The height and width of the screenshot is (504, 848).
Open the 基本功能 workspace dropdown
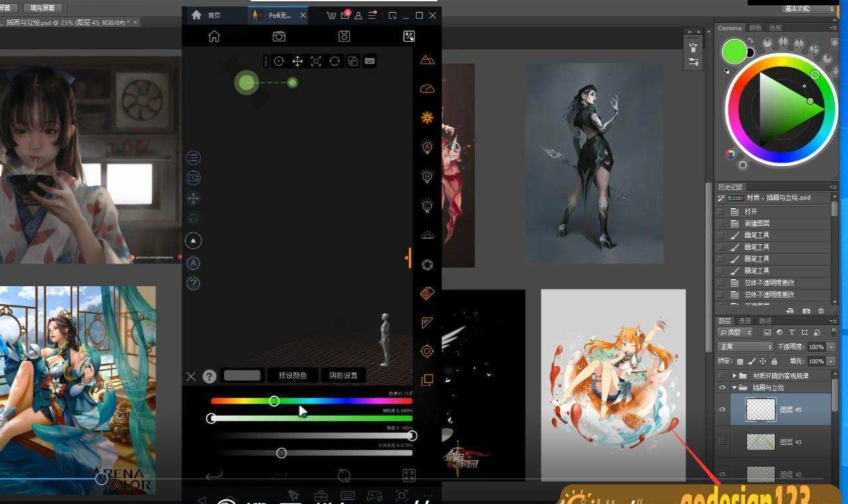(808, 9)
